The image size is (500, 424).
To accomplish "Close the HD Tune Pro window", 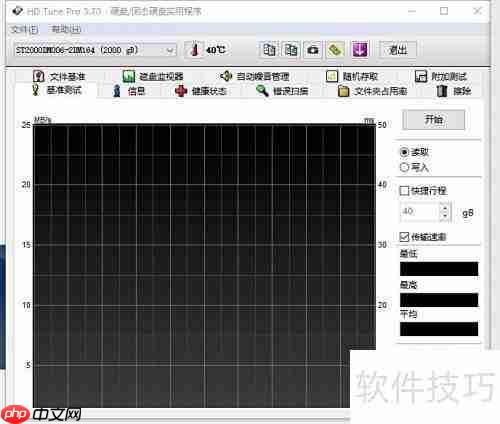I will click(477, 11).
